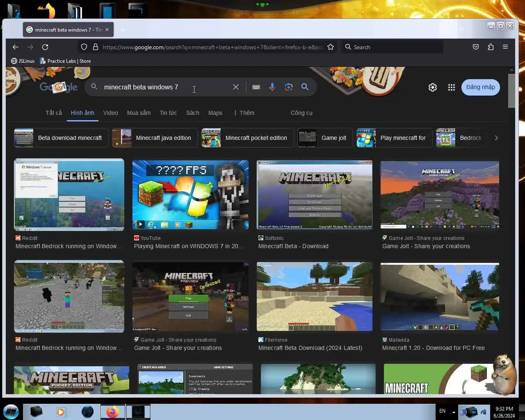
Task: Switch to the Tất cả results tab
Action: [54, 113]
